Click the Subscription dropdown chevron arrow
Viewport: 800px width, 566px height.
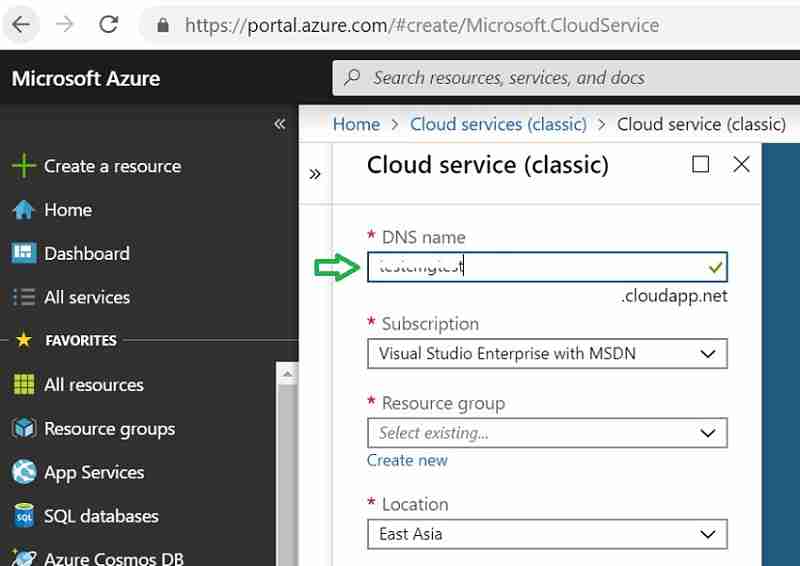[708, 354]
